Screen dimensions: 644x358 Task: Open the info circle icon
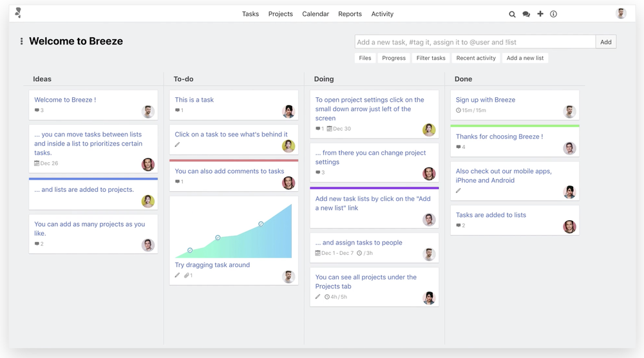[x=554, y=14]
